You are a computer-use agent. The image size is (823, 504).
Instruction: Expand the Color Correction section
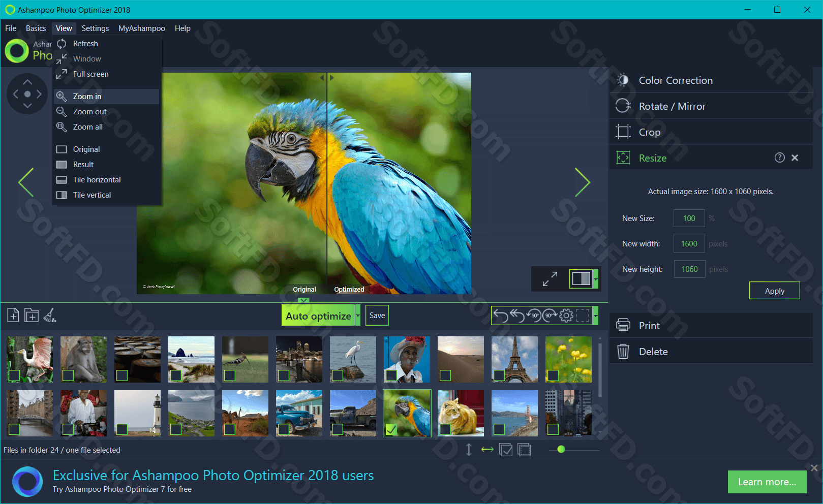[x=711, y=80]
